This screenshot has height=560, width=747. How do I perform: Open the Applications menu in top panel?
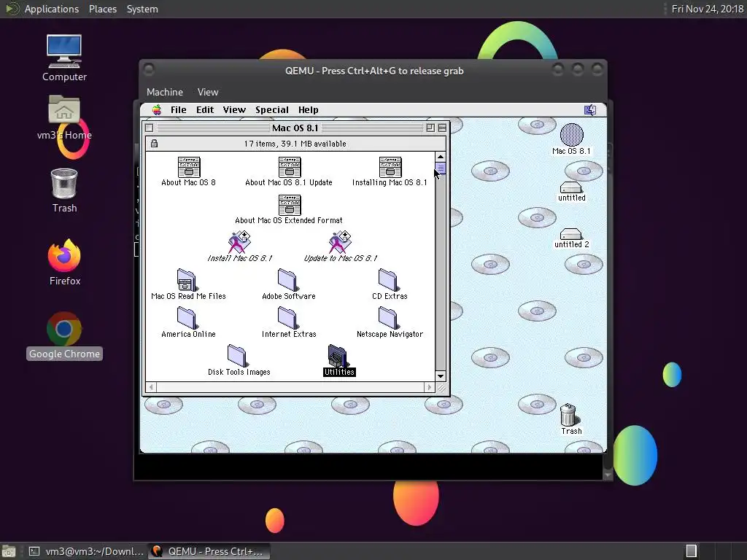pyautogui.click(x=52, y=9)
